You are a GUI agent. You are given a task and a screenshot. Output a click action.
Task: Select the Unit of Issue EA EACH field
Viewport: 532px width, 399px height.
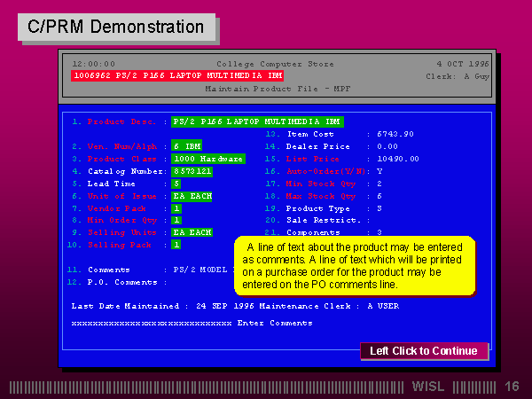192,195
